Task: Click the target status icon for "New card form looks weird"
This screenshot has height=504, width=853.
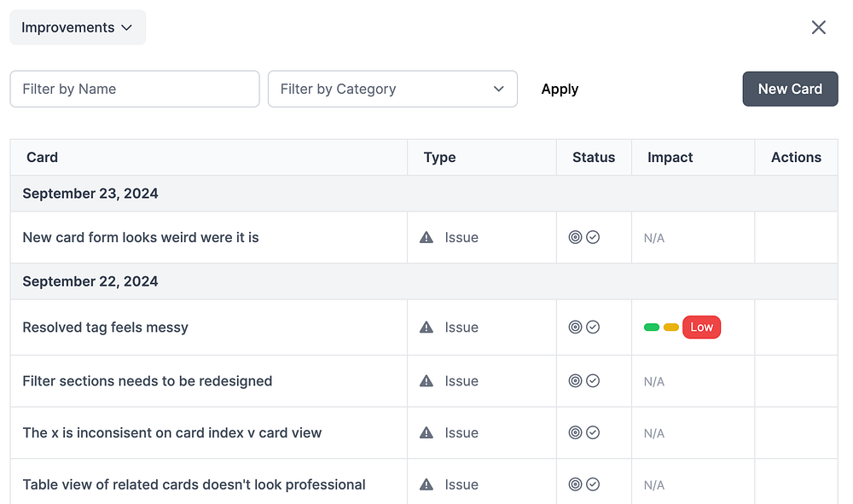Action: [x=575, y=237]
